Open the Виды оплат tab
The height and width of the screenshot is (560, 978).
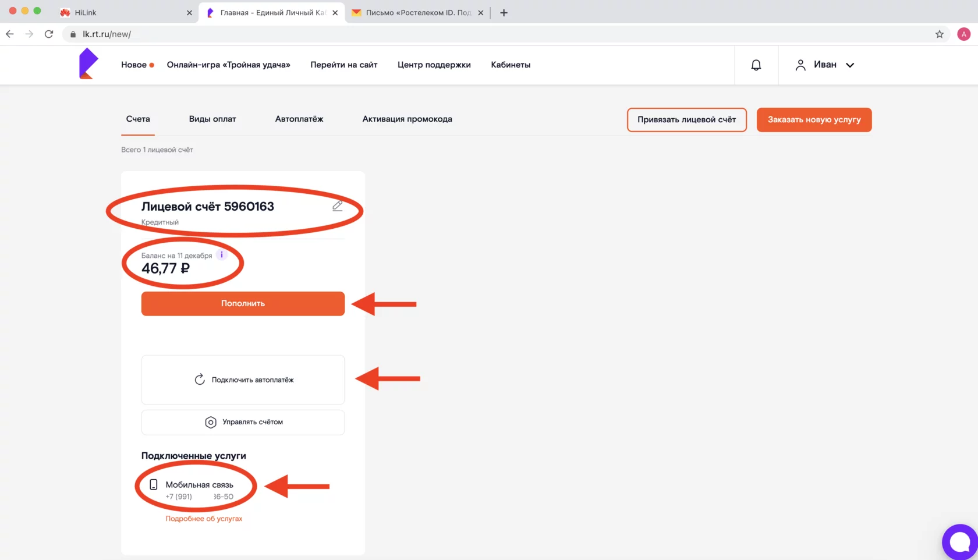pos(212,119)
